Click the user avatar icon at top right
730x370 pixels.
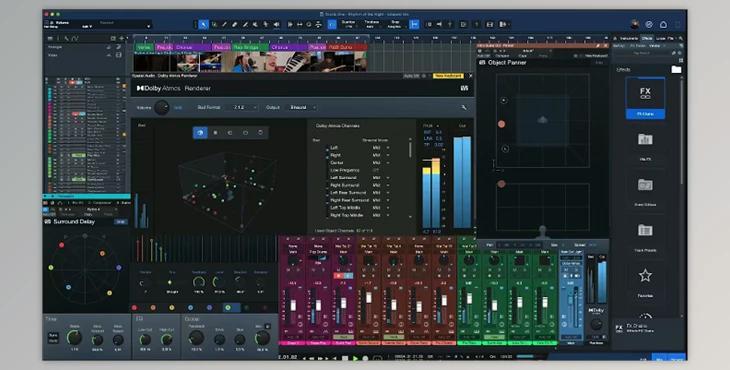coord(635,24)
